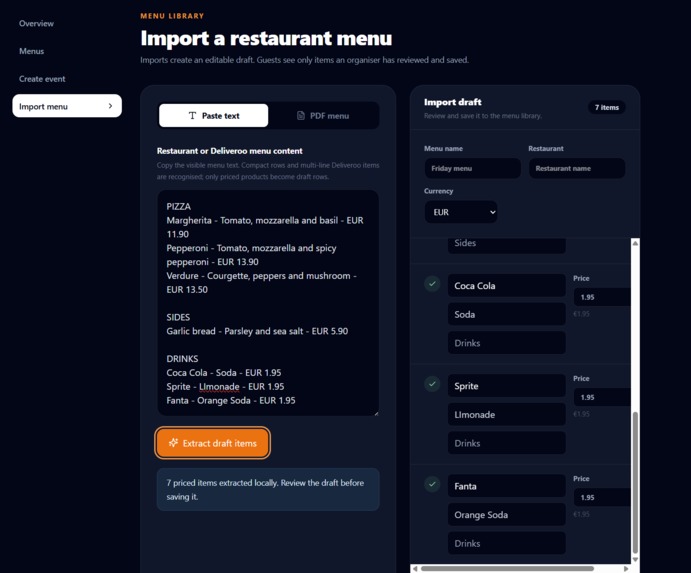Viewport: 691px width, 573px height.
Task: Click the horizontal scrollbar right arrow
Action: point(626,569)
